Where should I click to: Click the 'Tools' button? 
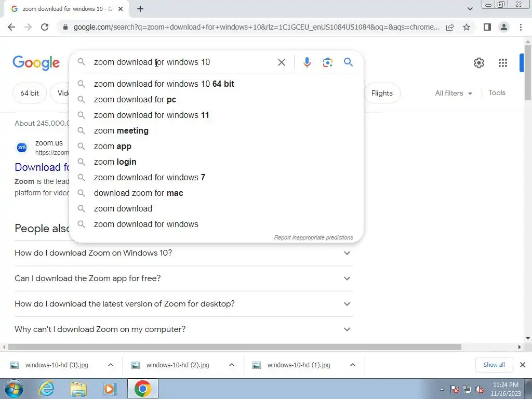[x=497, y=92]
